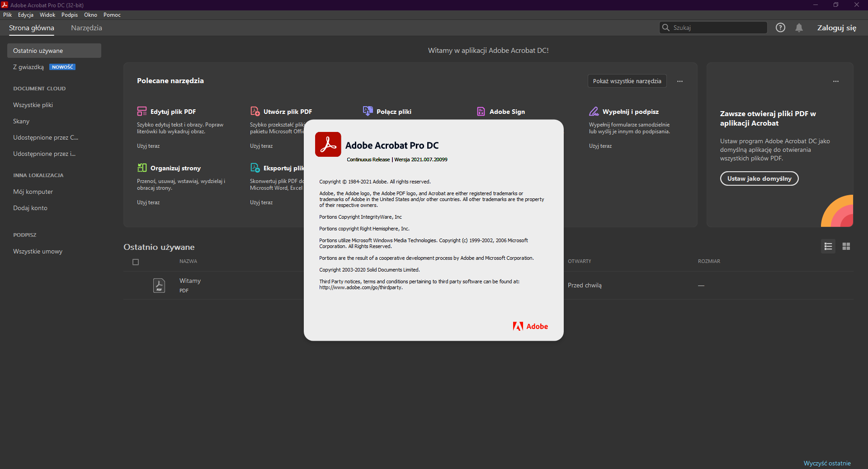Click Użyj teraz under Eksportuj plik PDF
868x469 pixels.
point(261,202)
